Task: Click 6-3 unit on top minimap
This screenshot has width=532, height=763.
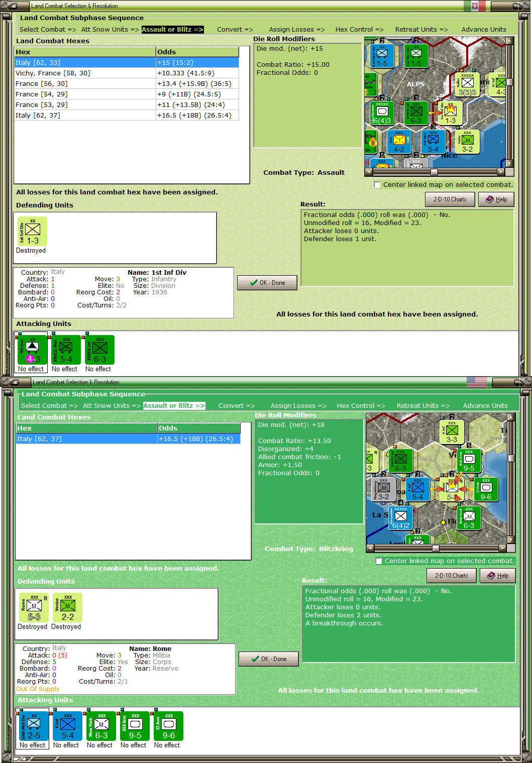Action: coord(416,113)
